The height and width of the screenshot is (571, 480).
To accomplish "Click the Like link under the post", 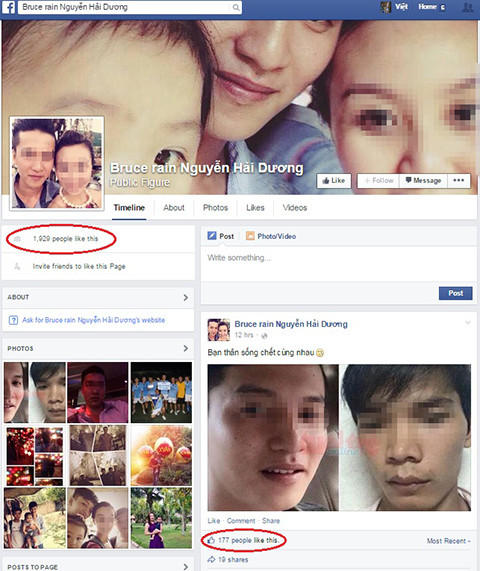I will click(214, 521).
